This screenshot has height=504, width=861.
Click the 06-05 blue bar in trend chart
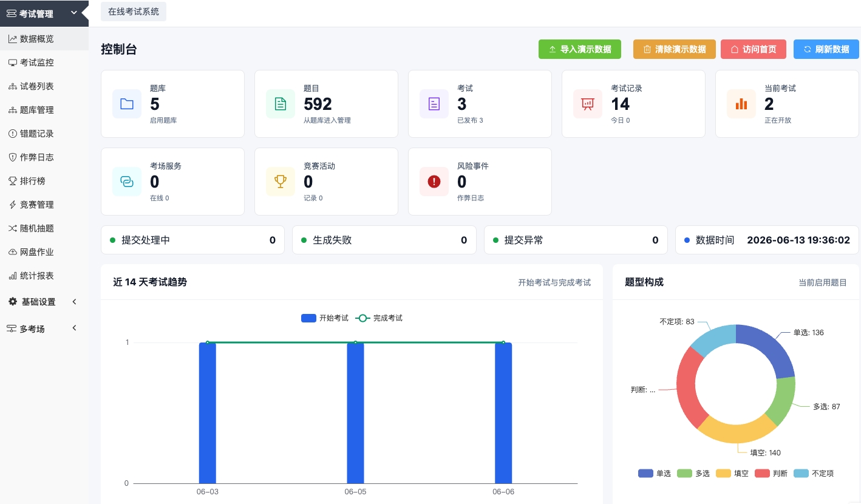(x=355, y=413)
